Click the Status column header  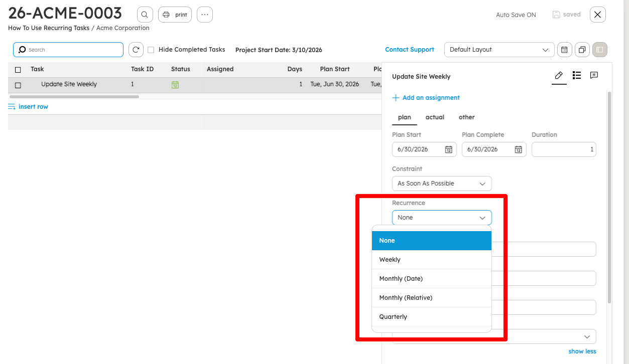[x=181, y=69]
